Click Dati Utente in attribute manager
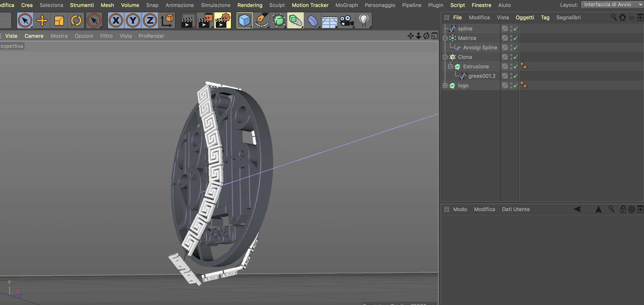This screenshot has width=644, height=305. (516, 209)
